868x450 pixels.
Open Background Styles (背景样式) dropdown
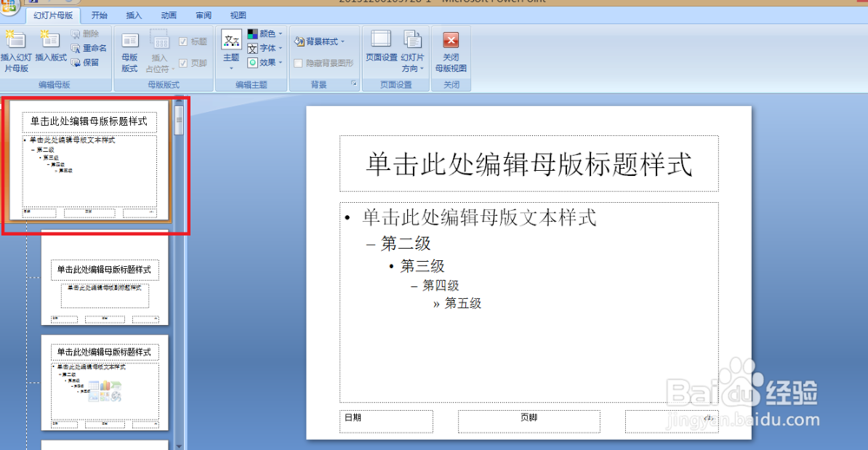(319, 42)
